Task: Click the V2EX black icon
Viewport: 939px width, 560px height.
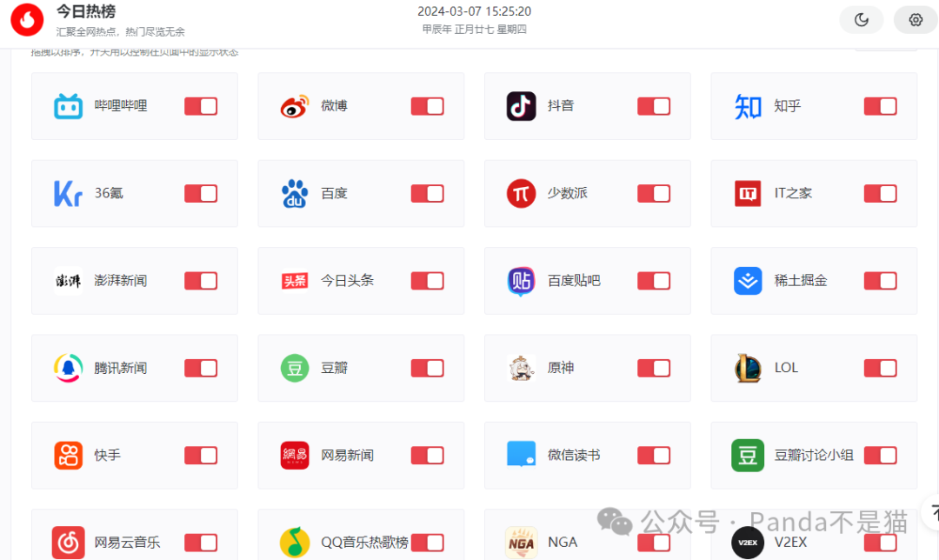Action: click(x=748, y=543)
